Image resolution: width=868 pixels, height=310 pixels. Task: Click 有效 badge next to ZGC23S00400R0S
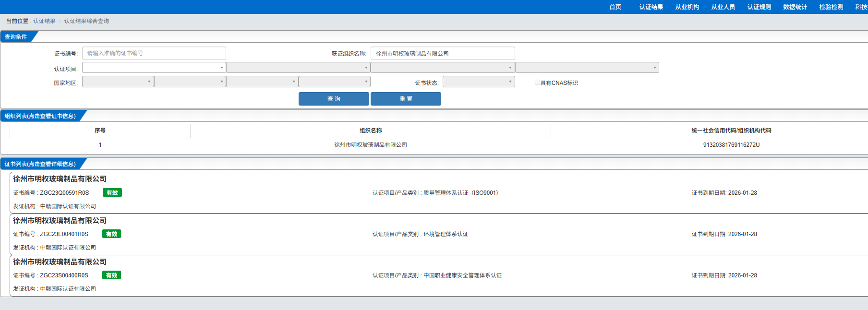point(111,275)
